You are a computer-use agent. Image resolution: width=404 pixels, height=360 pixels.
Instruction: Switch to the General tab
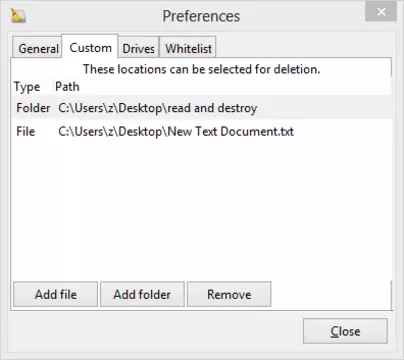[38, 49]
